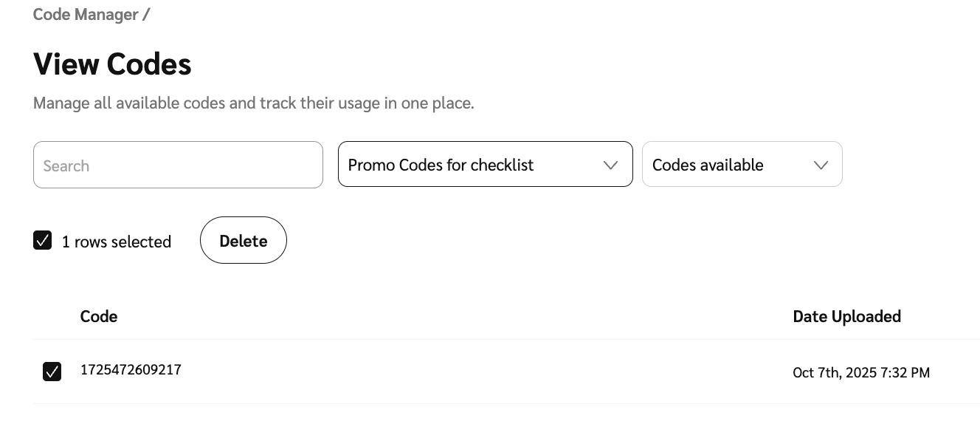Screen dimensions: 980x424
Task: Click the '1 rows selected' label
Action: 117,242
